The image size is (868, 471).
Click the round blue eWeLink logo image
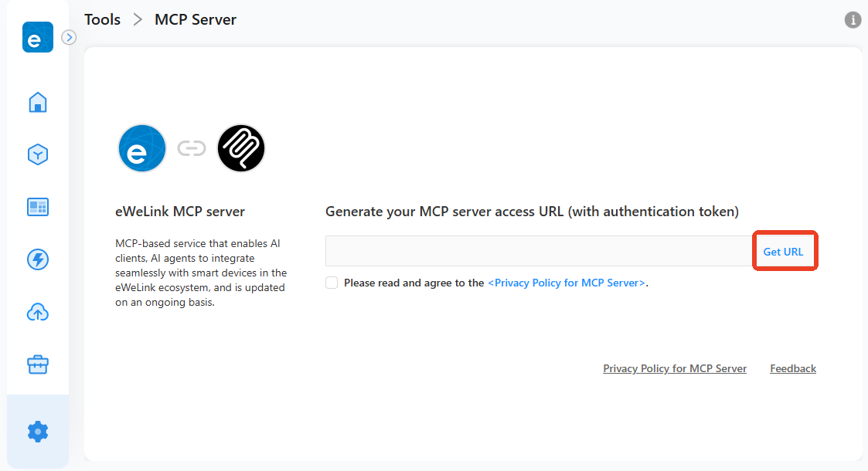[x=142, y=148]
